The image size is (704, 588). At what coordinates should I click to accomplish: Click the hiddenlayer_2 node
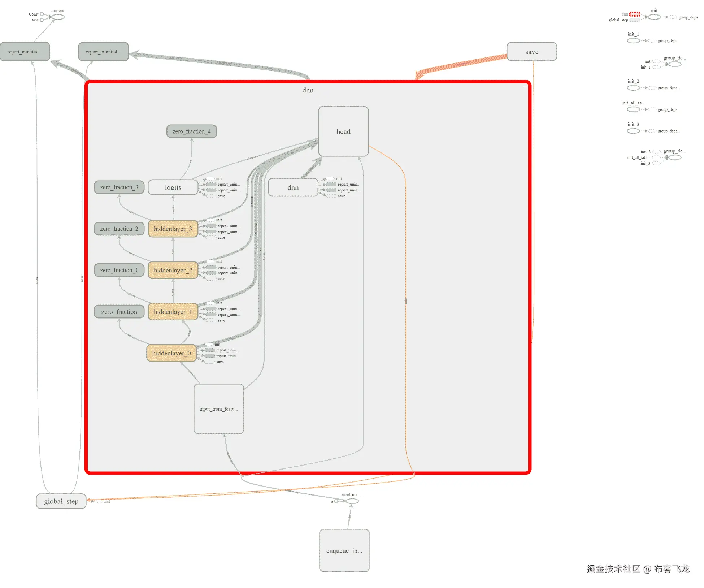coord(173,270)
